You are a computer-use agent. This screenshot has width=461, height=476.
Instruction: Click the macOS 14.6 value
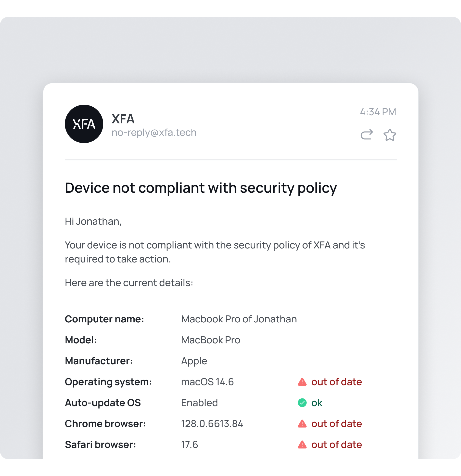click(x=207, y=382)
